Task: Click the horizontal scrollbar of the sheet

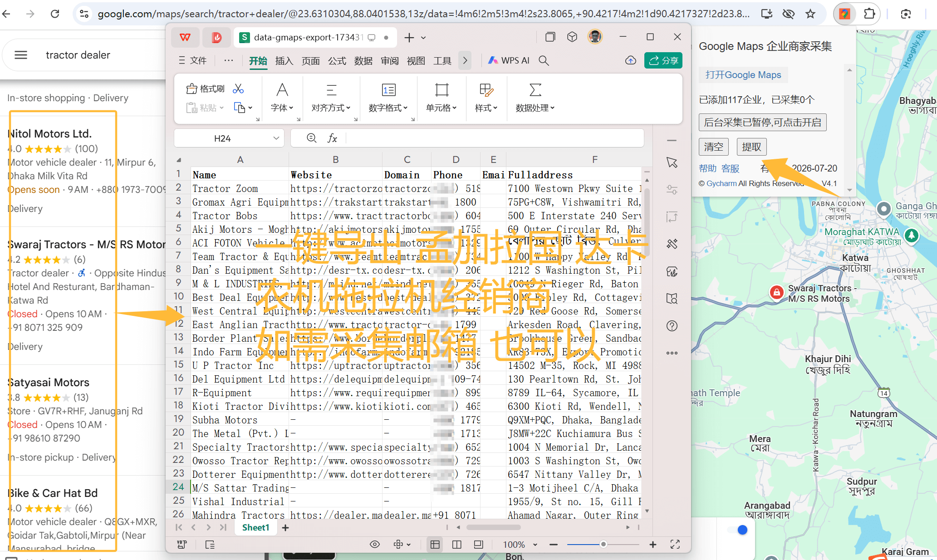Action: coord(493,527)
